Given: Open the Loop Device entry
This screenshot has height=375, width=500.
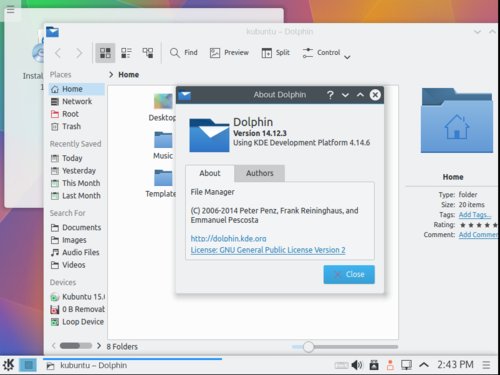Looking at the screenshot, I should pos(77,322).
